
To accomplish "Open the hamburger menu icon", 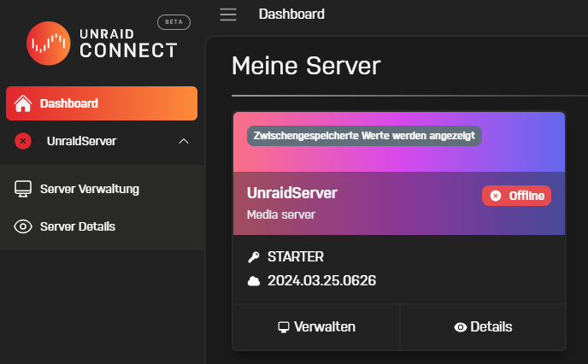I will pyautogui.click(x=228, y=15).
